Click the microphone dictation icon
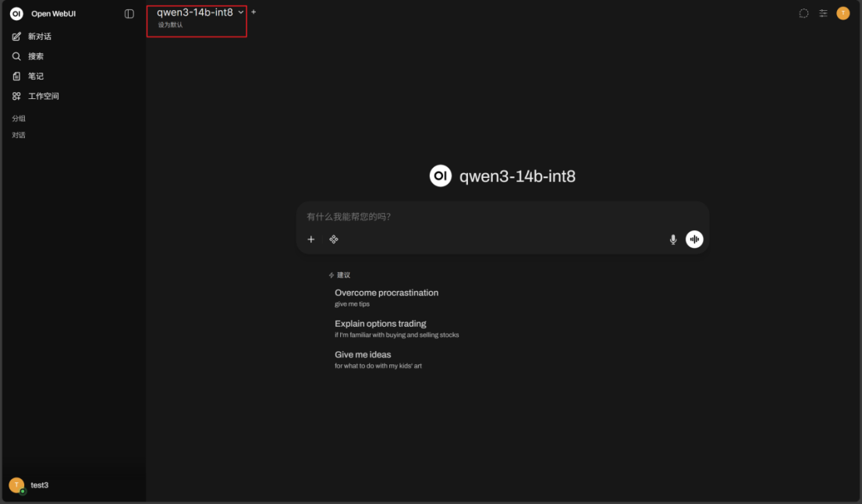This screenshot has width=862, height=504. coord(673,239)
